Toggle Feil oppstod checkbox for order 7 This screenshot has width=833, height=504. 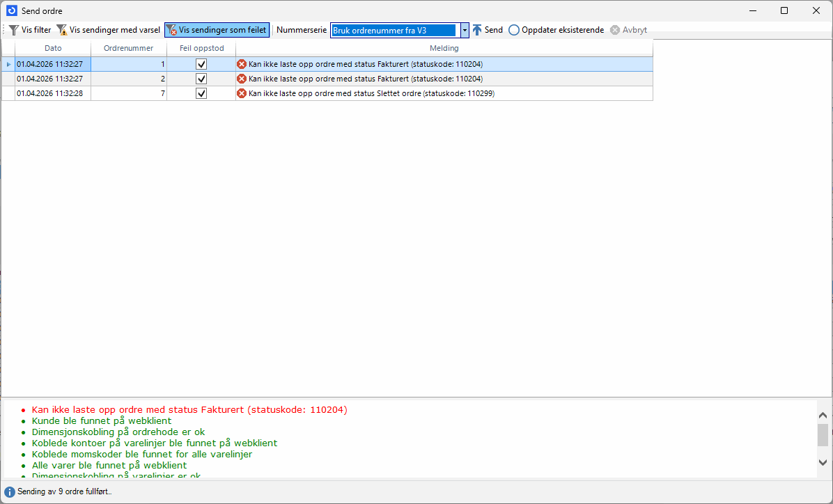click(x=201, y=93)
